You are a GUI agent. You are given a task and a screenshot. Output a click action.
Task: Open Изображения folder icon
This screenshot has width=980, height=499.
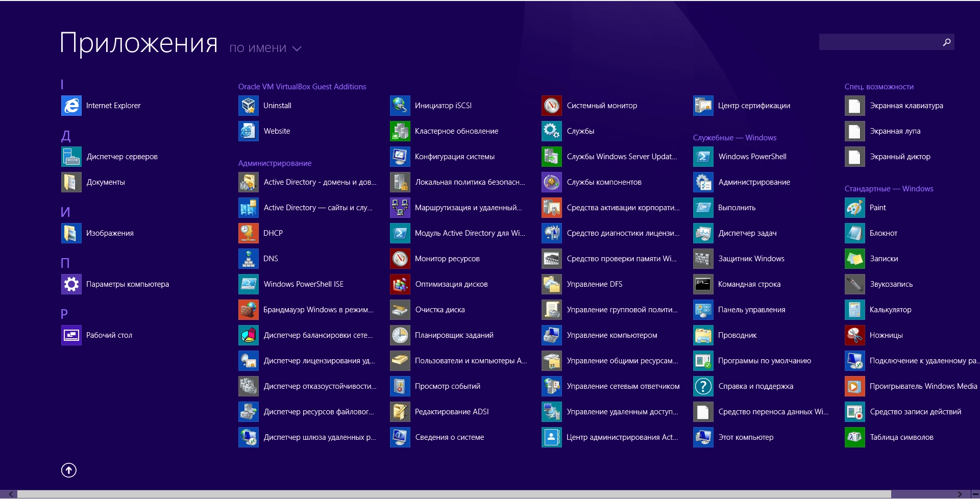71,233
